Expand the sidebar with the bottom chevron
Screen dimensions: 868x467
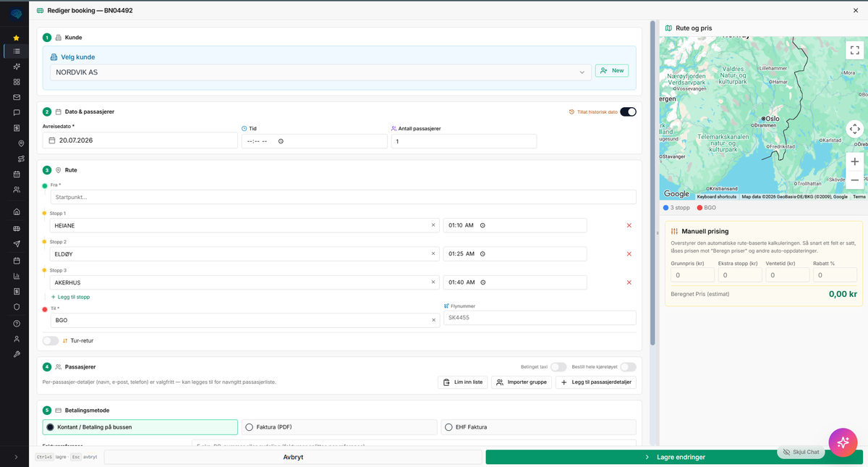coord(16,457)
